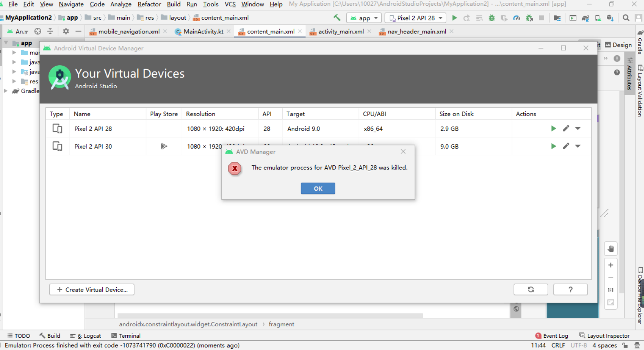Click the Search Everywhere magnifier icon
This screenshot has width=644, height=350.
point(626,18)
